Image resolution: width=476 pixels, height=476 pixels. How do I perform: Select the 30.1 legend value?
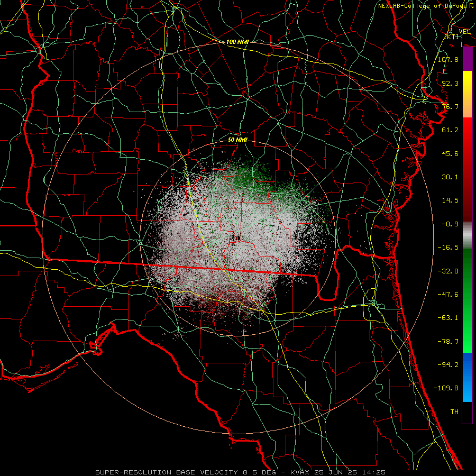click(x=450, y=177)
